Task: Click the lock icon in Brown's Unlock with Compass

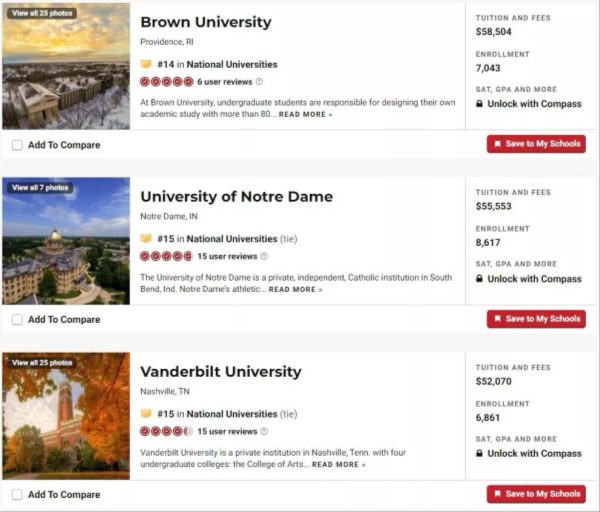Action: [x=479, y=104]
